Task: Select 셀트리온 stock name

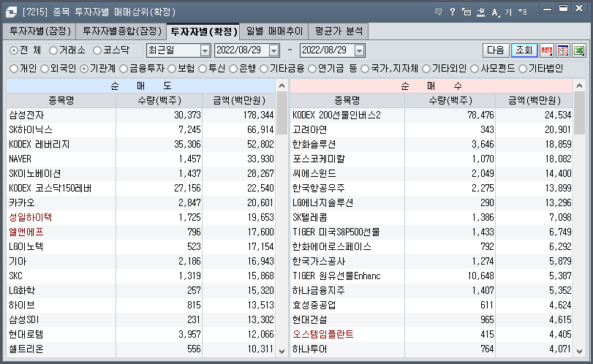Action: 26,349
